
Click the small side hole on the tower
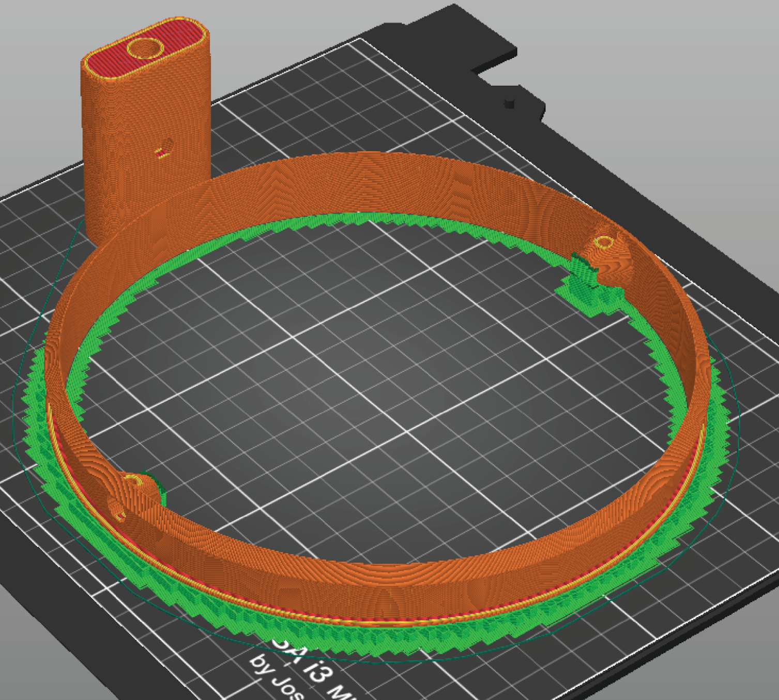click(x=165, y=147)
